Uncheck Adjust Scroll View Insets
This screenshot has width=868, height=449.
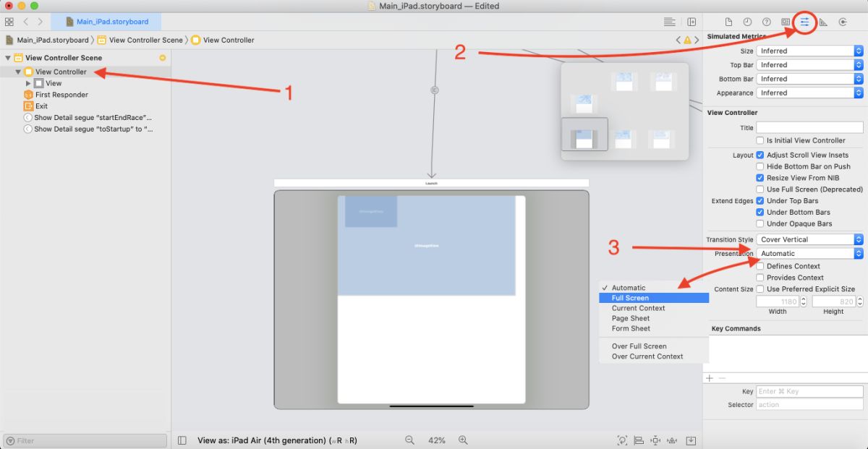760,155
